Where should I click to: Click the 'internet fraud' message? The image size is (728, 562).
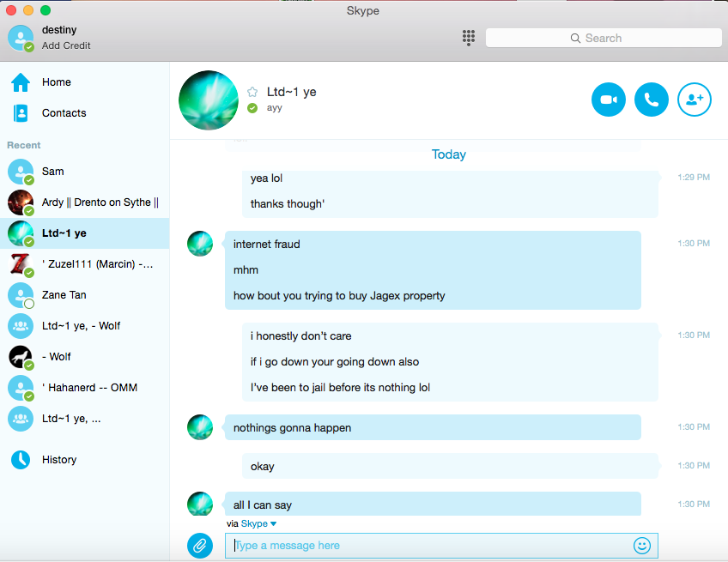(266, 245)
